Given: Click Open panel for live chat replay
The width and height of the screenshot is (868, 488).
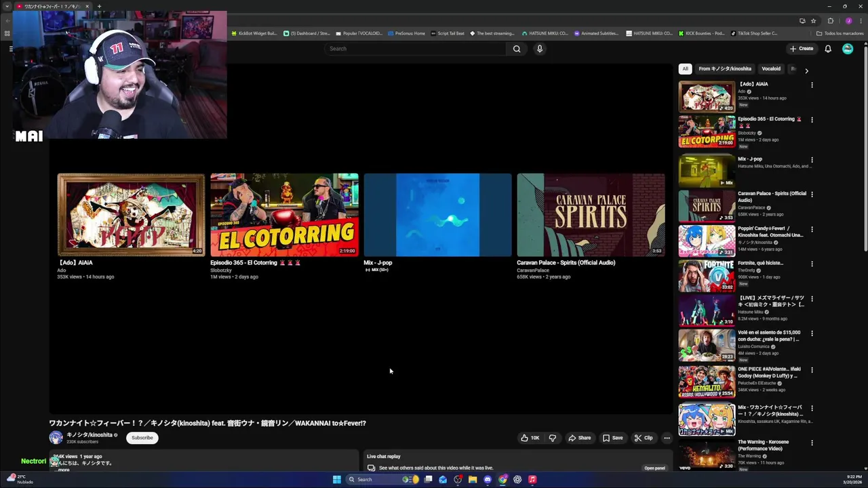Looking at the screenshot, I should [654, 468].
